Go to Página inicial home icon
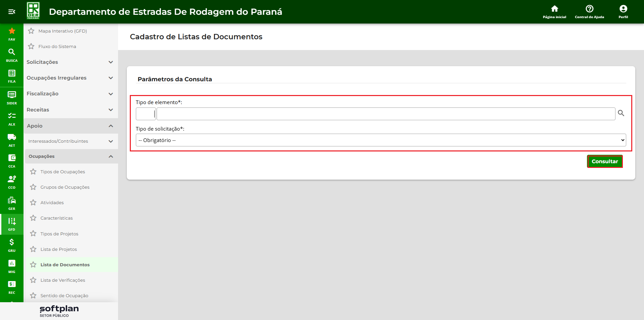 [x=554, y=11]
